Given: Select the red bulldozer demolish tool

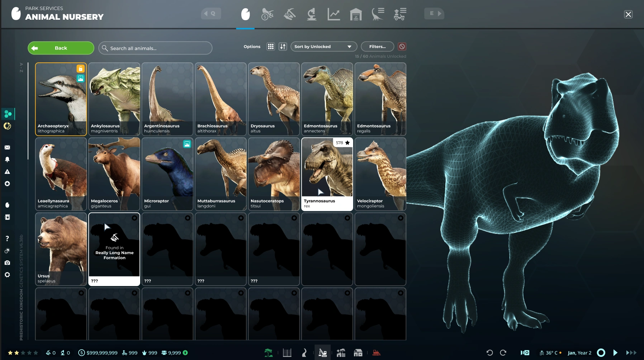Looking at the screenshot, I should [x=376, y=353].
